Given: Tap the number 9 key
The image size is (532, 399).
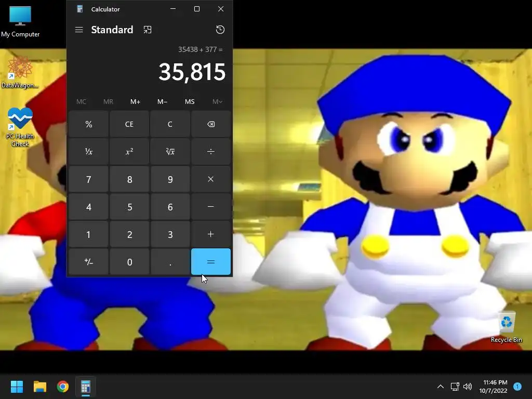Looking at the screenshot, I should pos(170,179).
